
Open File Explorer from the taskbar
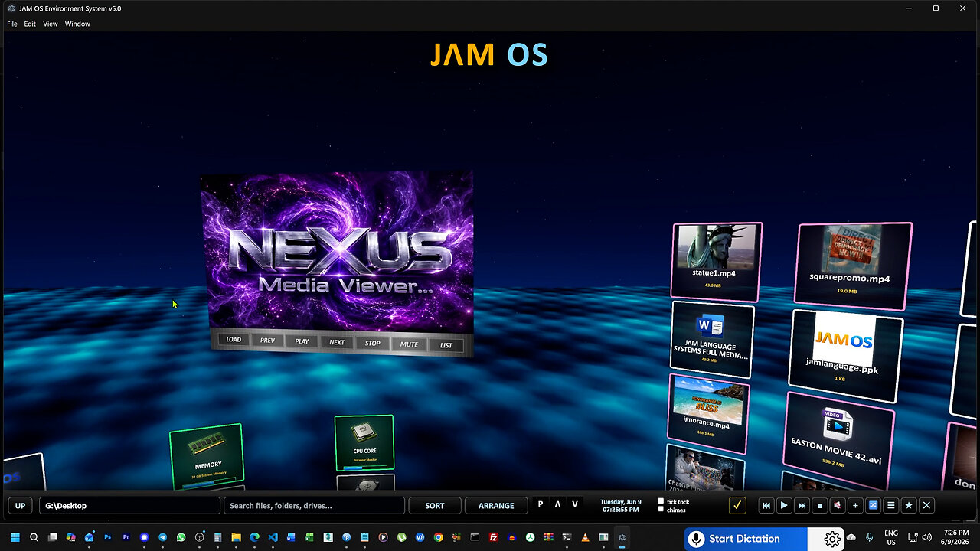pyautogui.click(x=236, y=538)
